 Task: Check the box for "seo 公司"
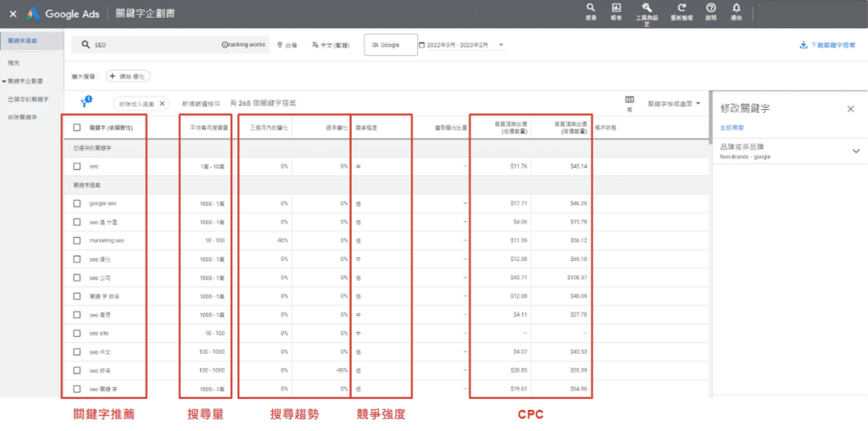click(77, 278)
